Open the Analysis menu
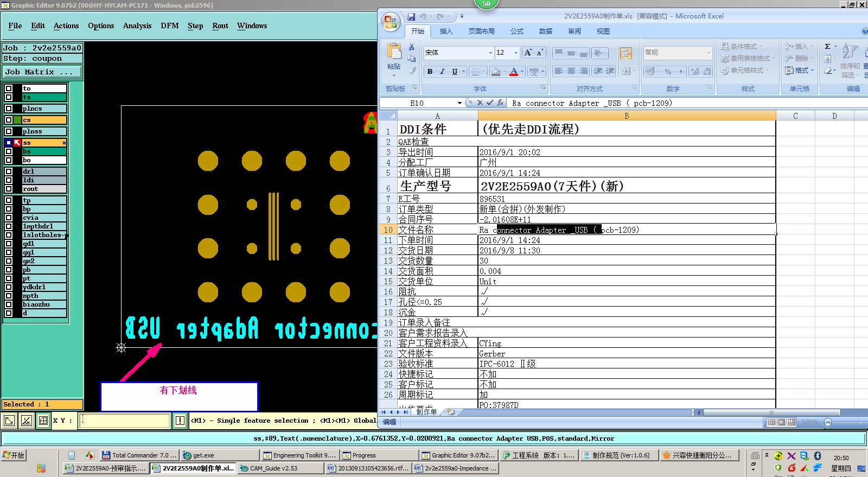868x477 pixels. [137, 26]
